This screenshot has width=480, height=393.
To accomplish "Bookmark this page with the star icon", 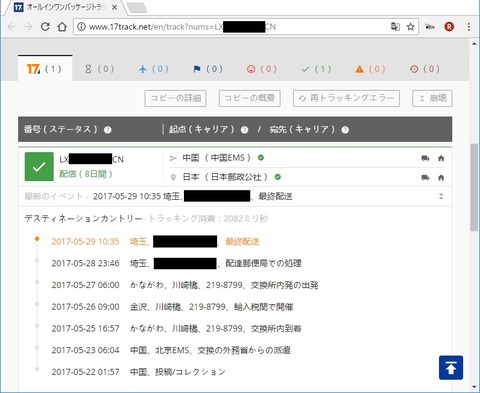I will point(411,27).
